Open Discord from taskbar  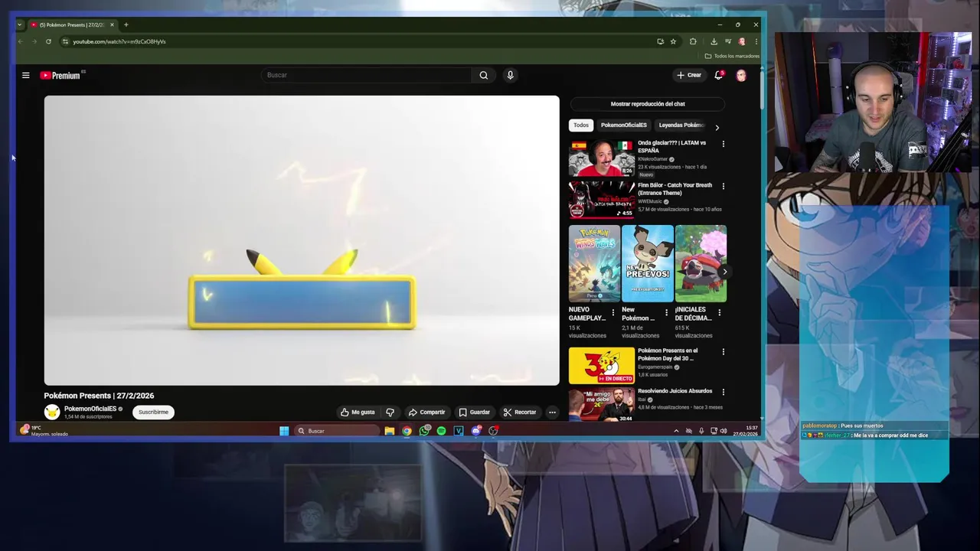[476, 431]
